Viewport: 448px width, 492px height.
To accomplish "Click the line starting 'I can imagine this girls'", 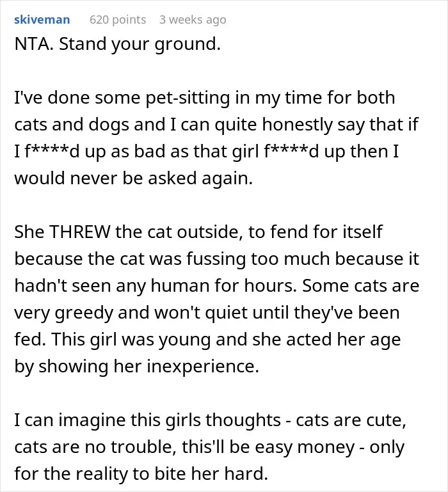I will click(210, 420).
